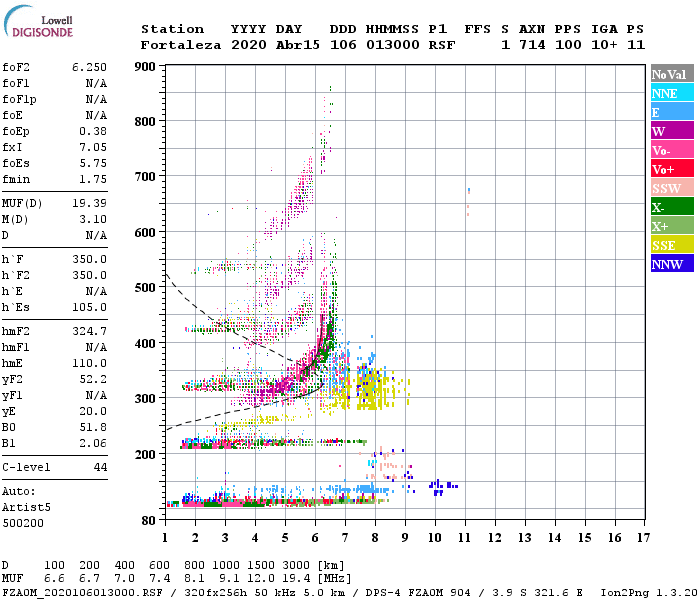This screenshot has height=600, width=700.
Task: Select the NNW blue legend swatch
Action: click(672, 264)
